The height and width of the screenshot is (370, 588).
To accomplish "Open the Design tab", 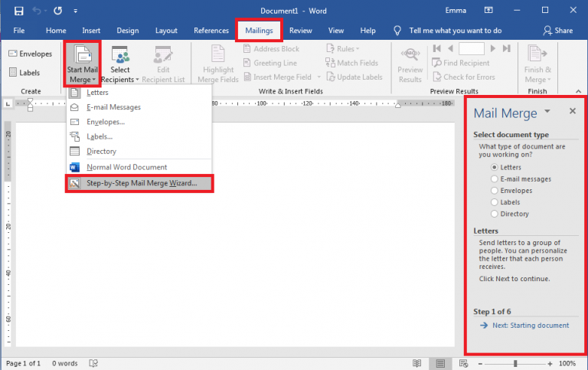I will point(128,31).
